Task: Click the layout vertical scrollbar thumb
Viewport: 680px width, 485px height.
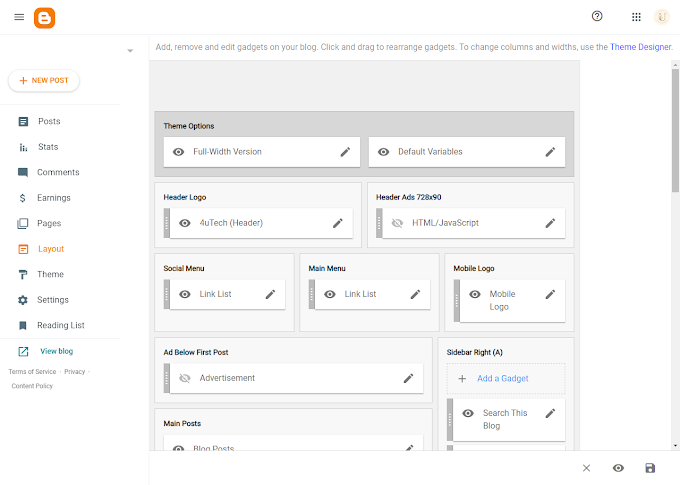Action: [x=675, y=130]
